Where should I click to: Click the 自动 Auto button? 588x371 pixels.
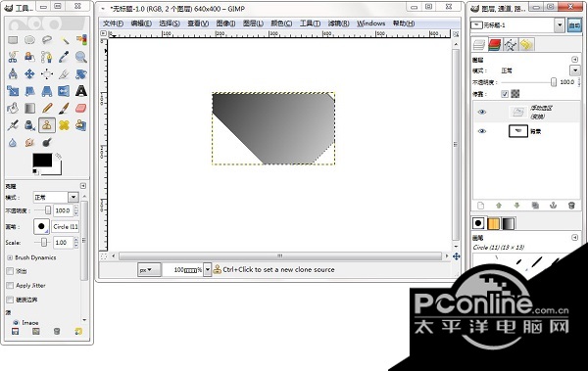tap(574, 25)
